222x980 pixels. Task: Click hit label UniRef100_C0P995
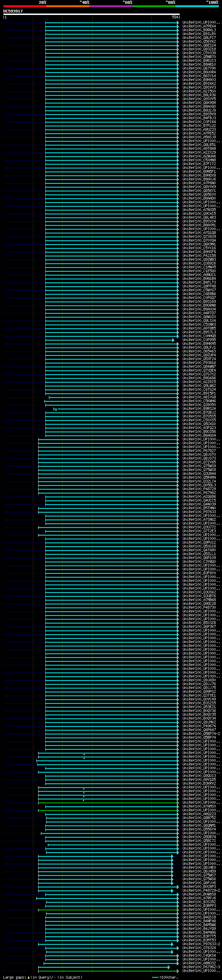point(199,340)
